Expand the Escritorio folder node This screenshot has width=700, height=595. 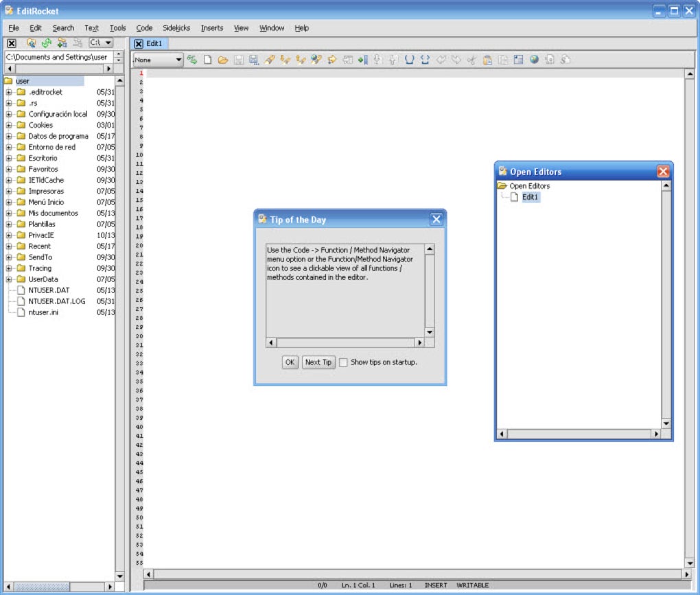[9, 158]
